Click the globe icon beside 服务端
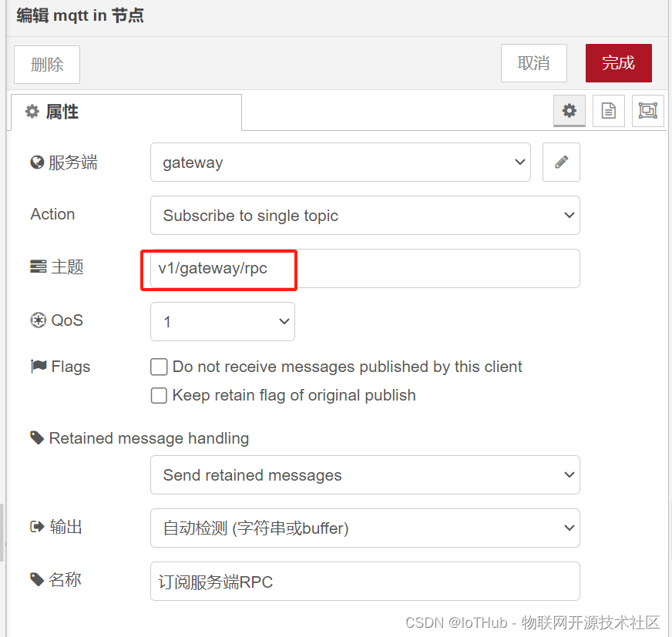The image size is (672, 637). click(x=35, y=162)
